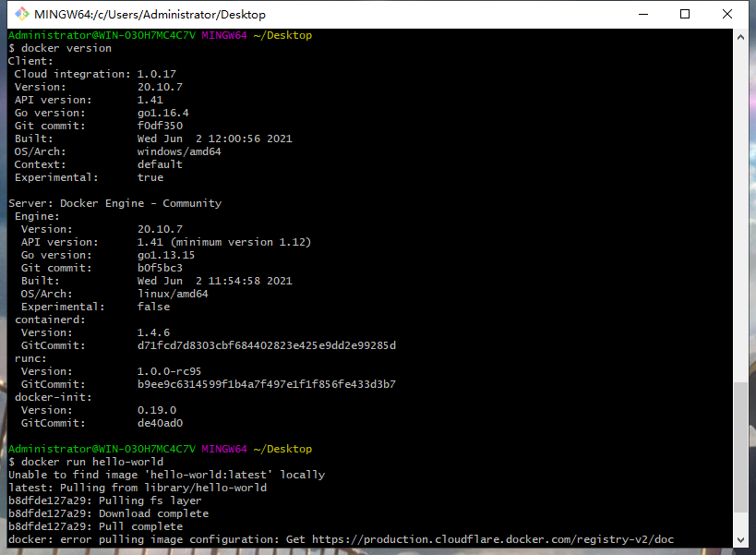Click docker-init GitCommit 'de40ad0'
The height and width of the screenshot is (555, 756).
tap(160, 423)
